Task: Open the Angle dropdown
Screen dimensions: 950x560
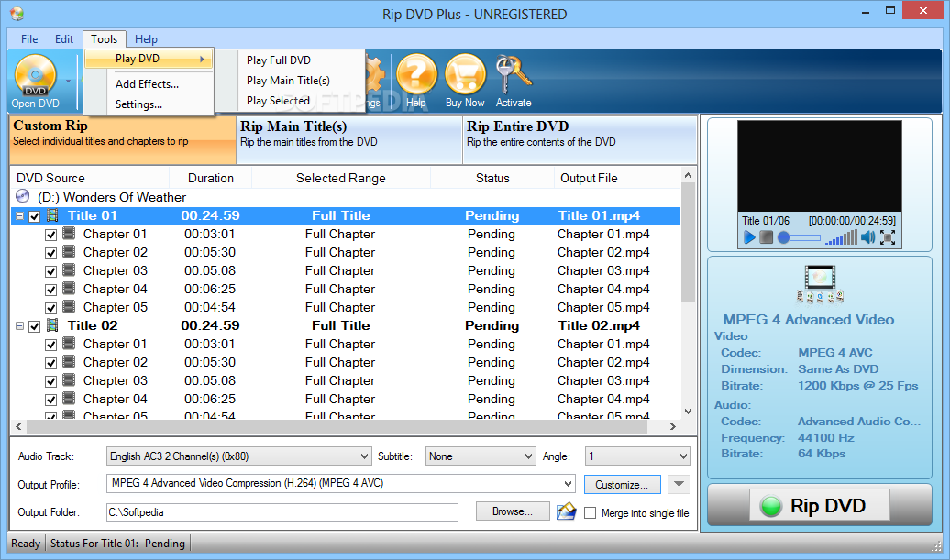Action: tap(637, 456)
